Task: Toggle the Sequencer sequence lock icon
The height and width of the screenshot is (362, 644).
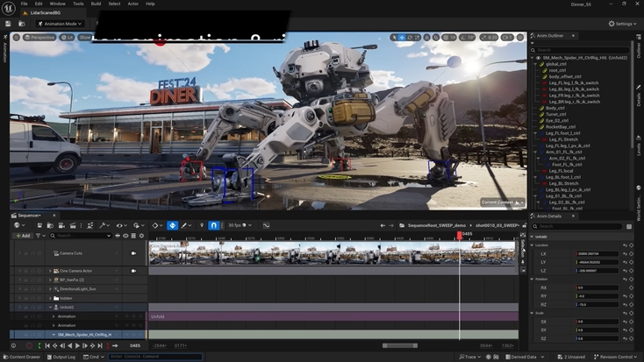Action: [x=524, y=225]
